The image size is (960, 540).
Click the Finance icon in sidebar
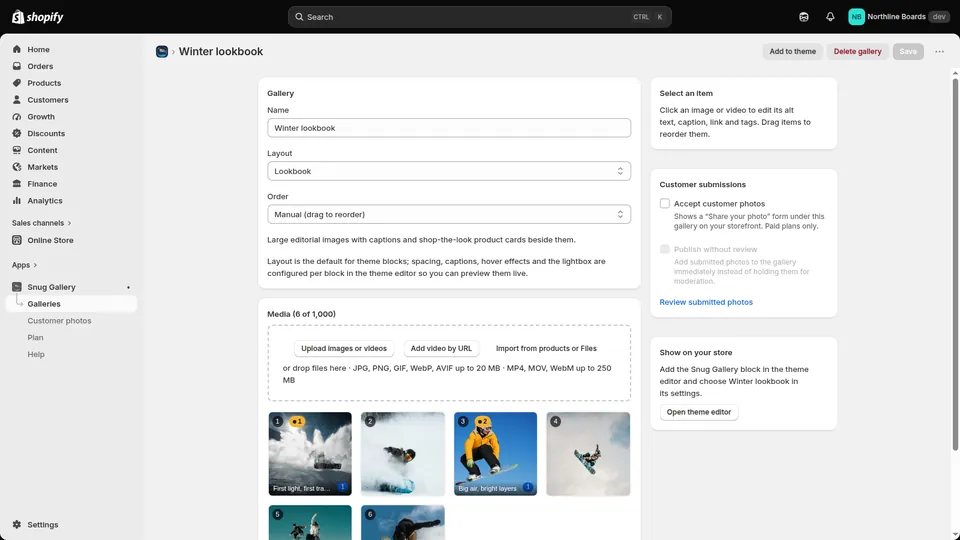tap(17, 184)
